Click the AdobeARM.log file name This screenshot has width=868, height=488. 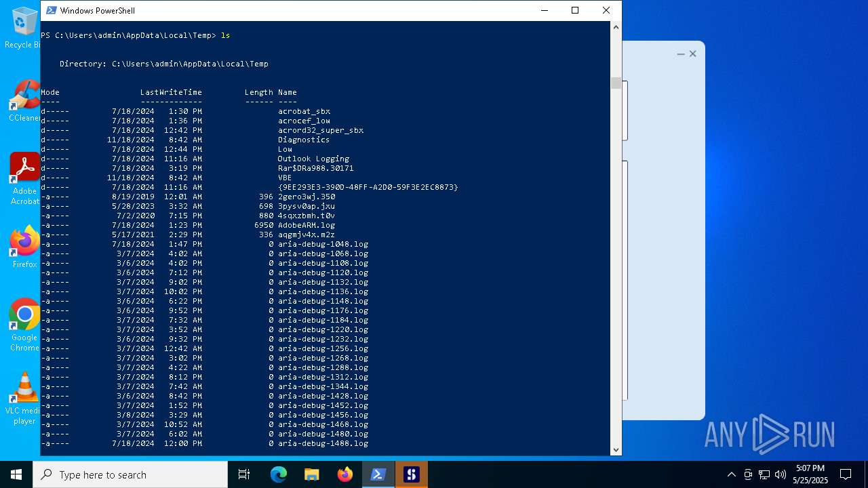coord(307,225)
